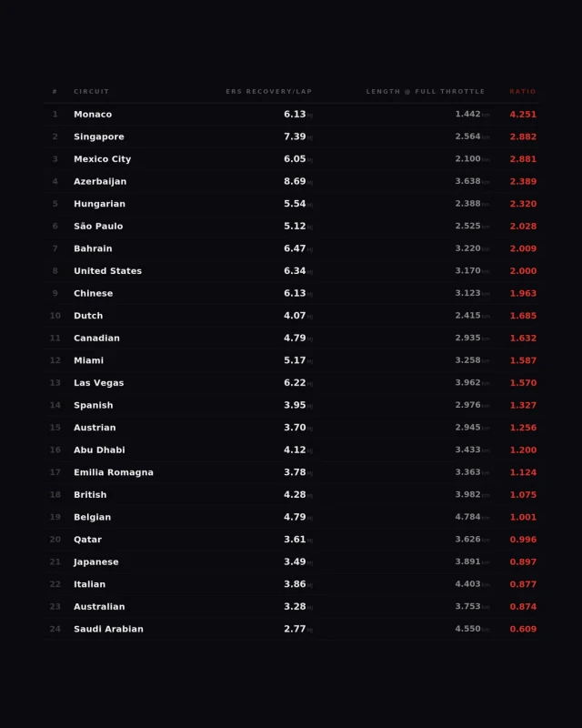This screenshot has width=582, height=728.
Task: Open the Singapore circuit name
Action: tap(99, 136)
